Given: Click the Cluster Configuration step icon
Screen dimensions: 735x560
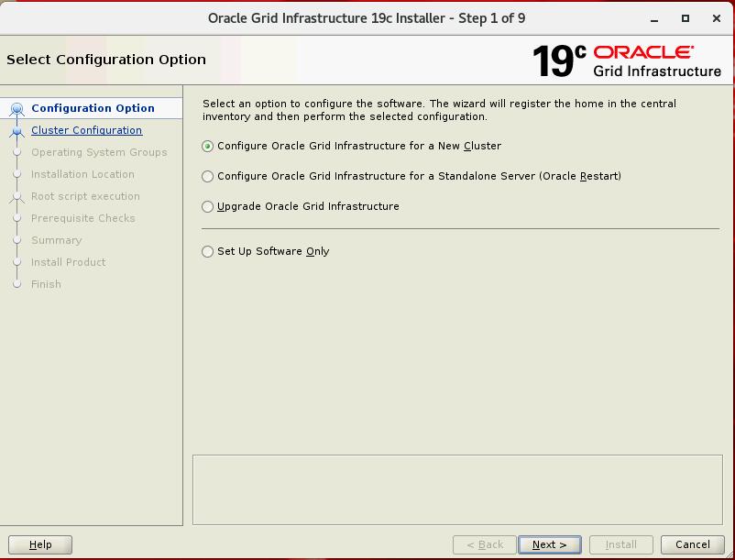Looking at the screenshot, I should coord(16,131).
